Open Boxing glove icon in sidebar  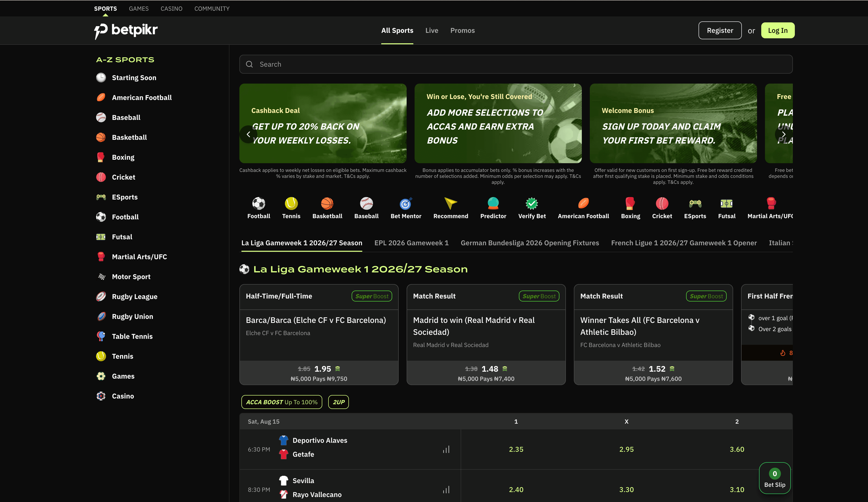coord(101,157)
